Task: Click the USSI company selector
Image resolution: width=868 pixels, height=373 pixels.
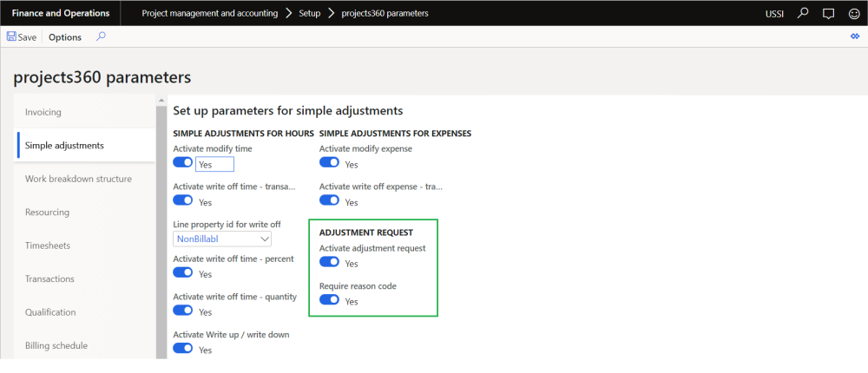Action: pyautogui.click(x=775, y=13)
